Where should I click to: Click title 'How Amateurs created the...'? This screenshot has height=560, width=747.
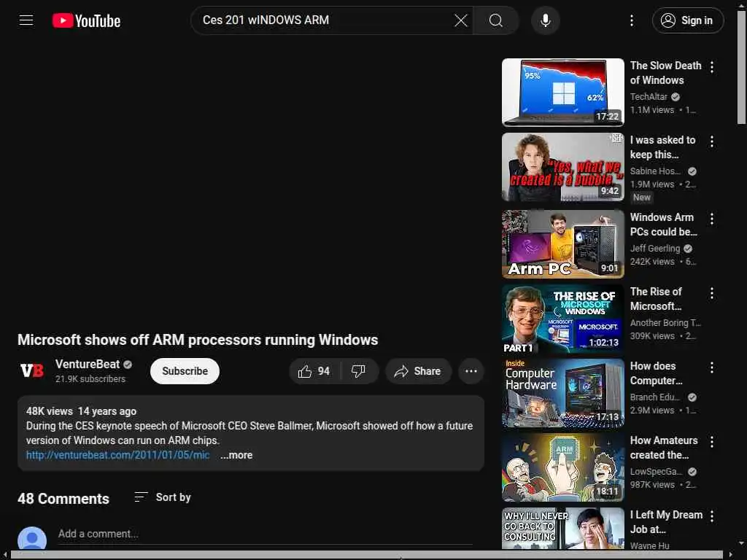pyautogui.click(x=664, y=448)
